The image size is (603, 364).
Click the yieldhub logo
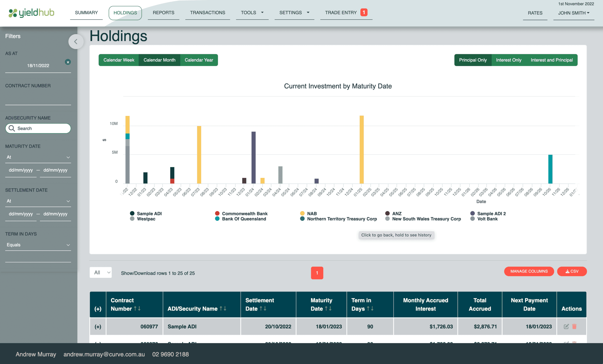point(32,13)
